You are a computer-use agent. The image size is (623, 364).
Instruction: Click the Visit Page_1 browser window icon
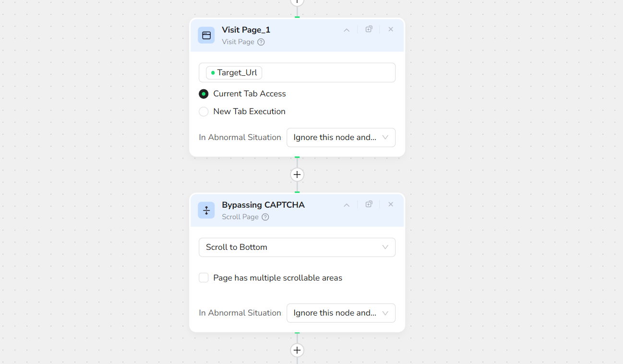[206, 35]
